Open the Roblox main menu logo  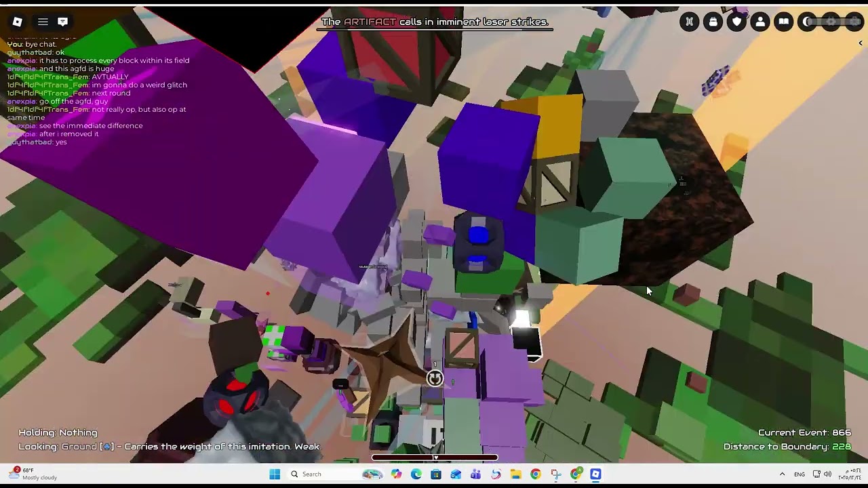pyautogui.click(x=18, y=22)
